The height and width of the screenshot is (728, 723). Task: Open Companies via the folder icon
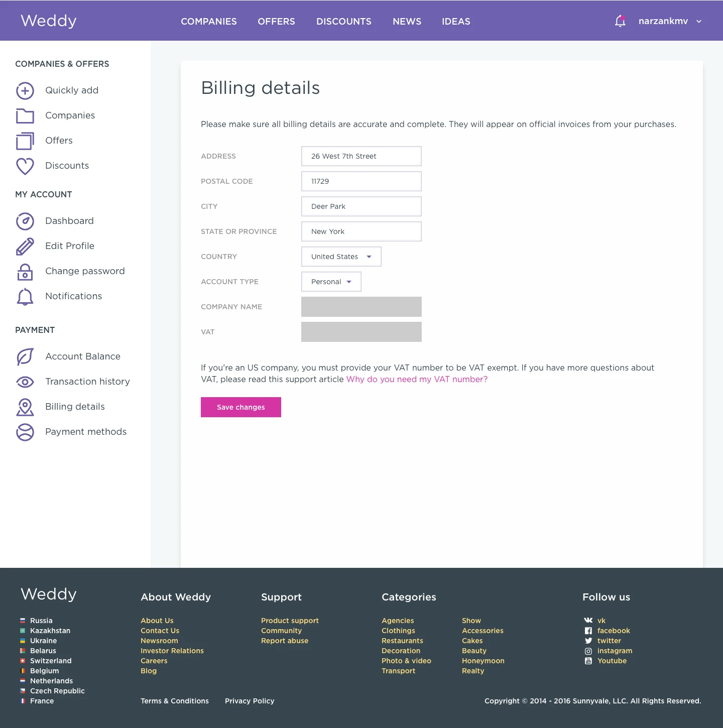pyautogui.click(x=25, y=116)
